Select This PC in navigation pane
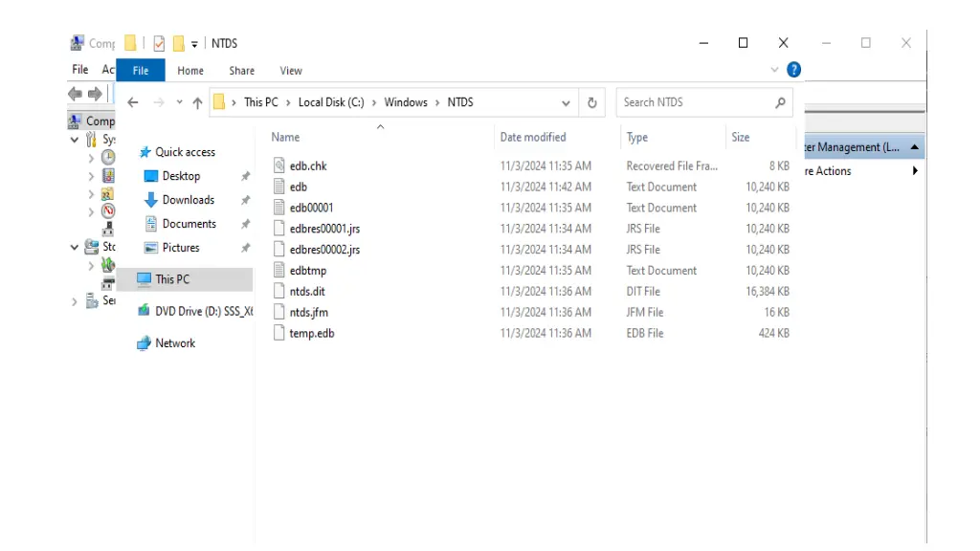This screenshot has height=551, width=980. [172, 279]
